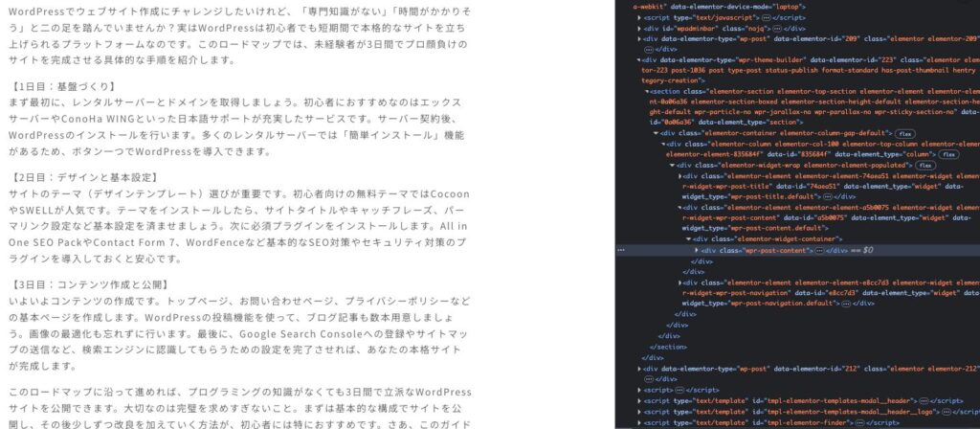Viewport: 980px width, 429px height.
Task: Expand the div#wpadminbar node
Action: (x=639, y=29)
